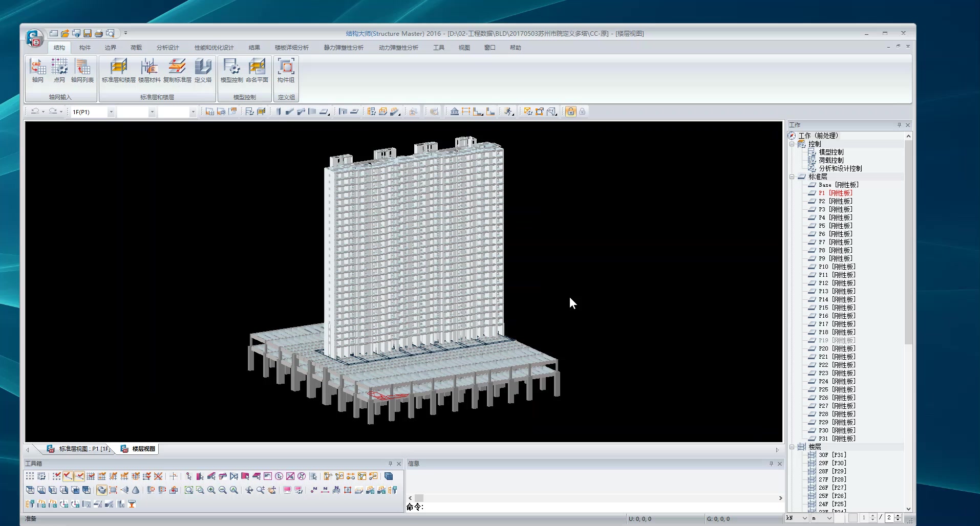The width and height of the screenshot is (980, 526).
Task: Open the kN force unit dropdown
Action: click(805, 518)
